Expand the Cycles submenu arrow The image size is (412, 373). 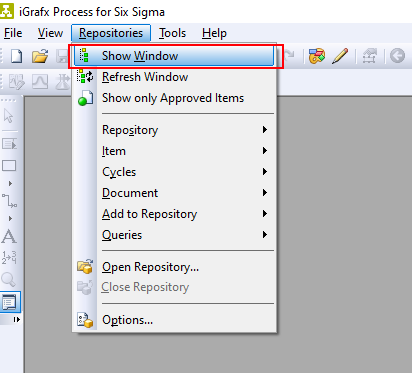(265, 172)
